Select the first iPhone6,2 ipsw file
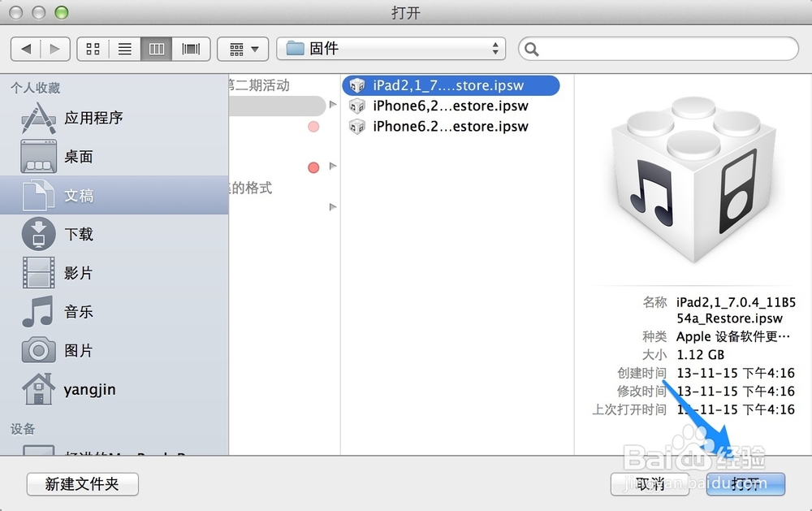Viewport: 812px width, 511px height. [x=447, y=106]
